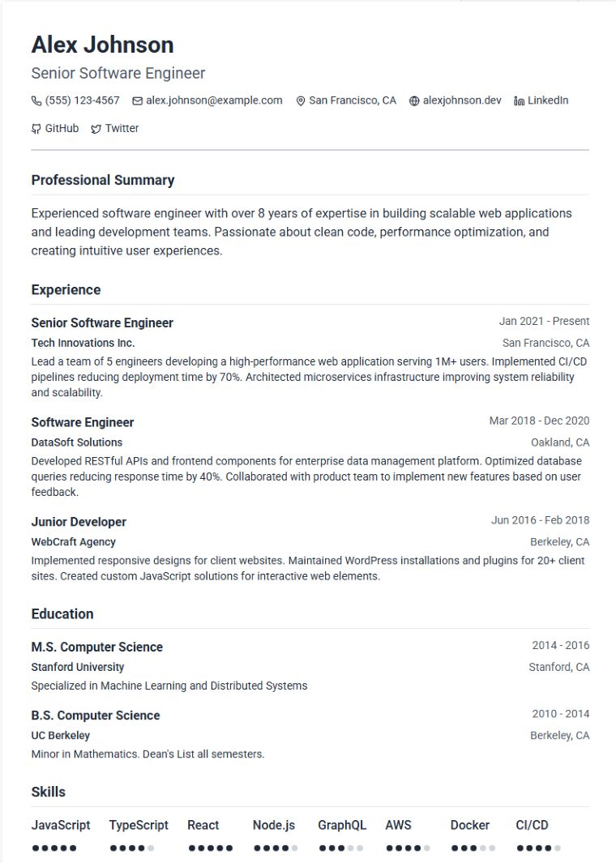Open the Twitter profile link
Viewport: 616px width, 863px height.
pyautogui.click(x=122, y=128)
